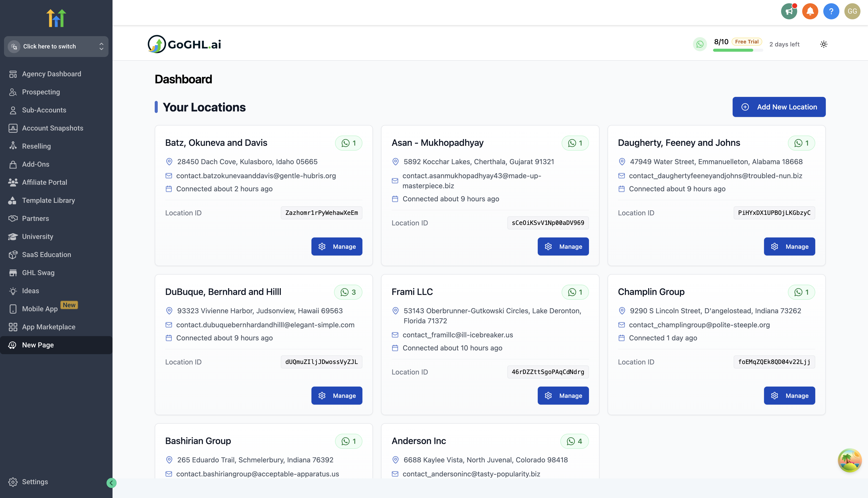Screen dimensions: 868x498
Task: Click the Free Trial badge
Action: click(746, 42)
